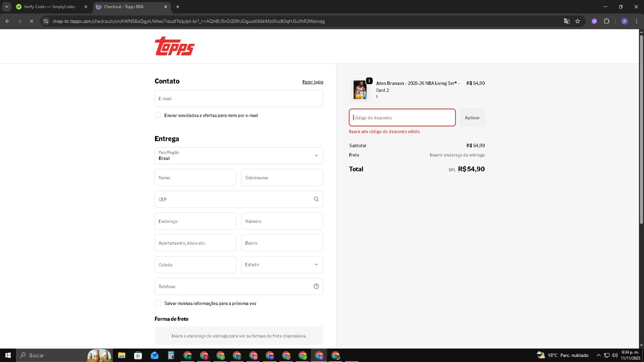Screen dimensions: 644x362
Task: Stop page loading with the X button
Action: (31, 21)
